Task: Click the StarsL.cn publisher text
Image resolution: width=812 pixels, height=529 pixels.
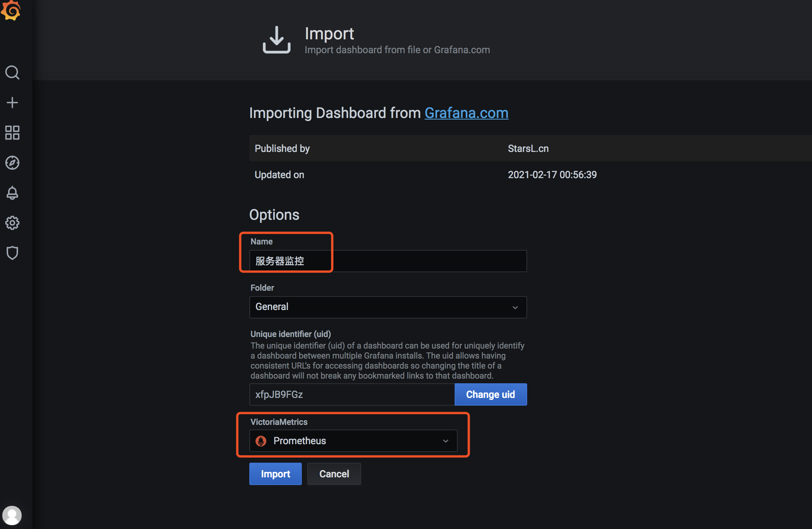Action: click(x=528, y=148)
